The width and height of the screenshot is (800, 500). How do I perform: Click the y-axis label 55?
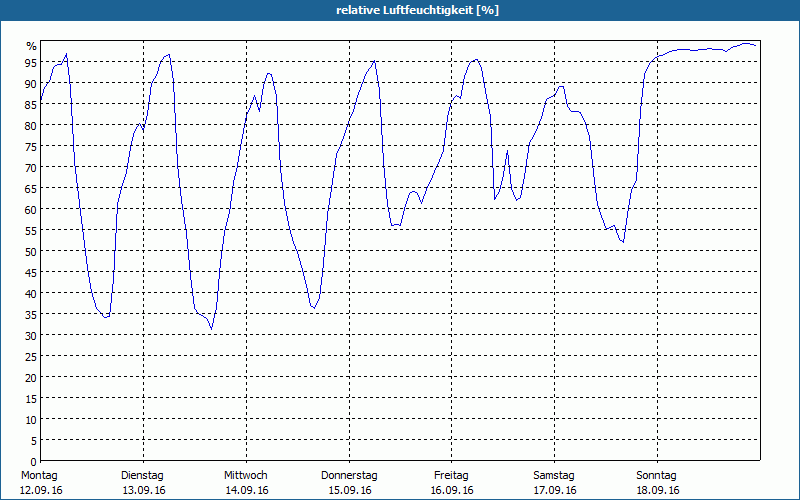tap(31, 230)
